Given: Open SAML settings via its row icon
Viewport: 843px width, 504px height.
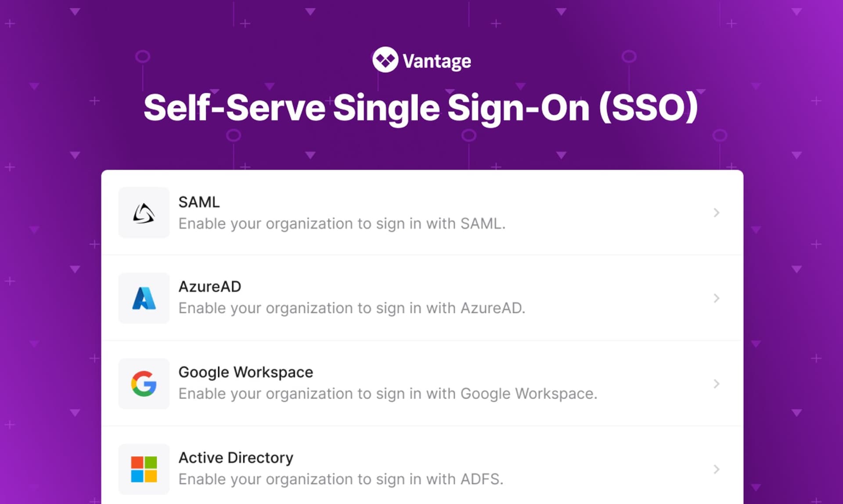Looking at the screenshot, I should pos(143,212).
